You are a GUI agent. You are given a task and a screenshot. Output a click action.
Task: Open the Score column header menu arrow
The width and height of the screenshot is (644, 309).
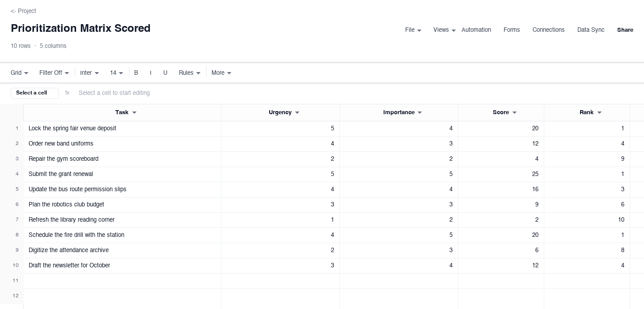514,113
